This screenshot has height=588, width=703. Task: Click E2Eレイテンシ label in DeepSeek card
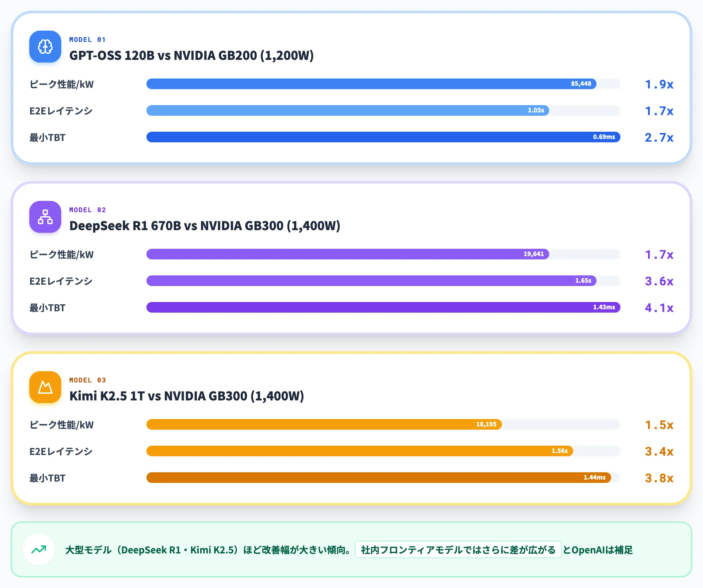point(61,281)
